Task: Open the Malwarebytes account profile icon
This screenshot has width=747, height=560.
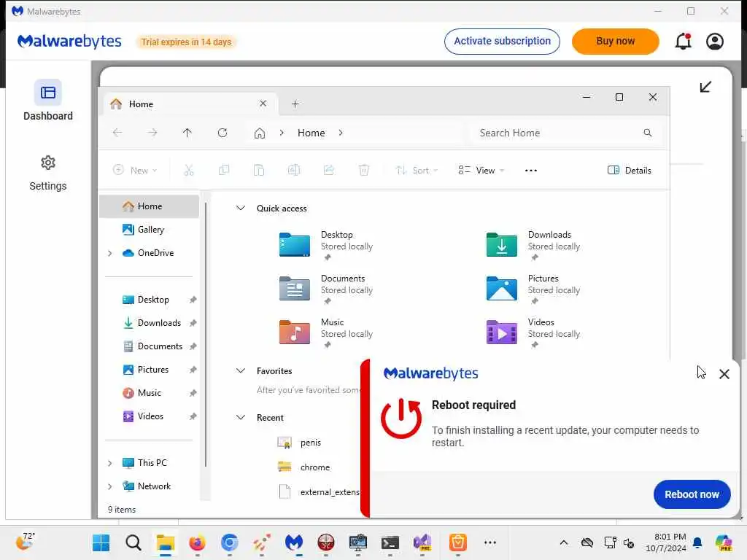Action: pyautogui.click(x=715, y=42)
